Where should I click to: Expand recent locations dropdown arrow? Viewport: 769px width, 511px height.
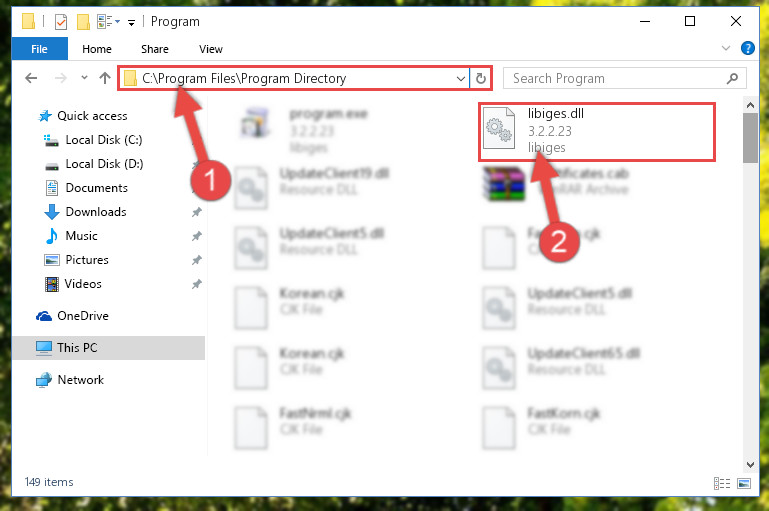tap(84, 77)
